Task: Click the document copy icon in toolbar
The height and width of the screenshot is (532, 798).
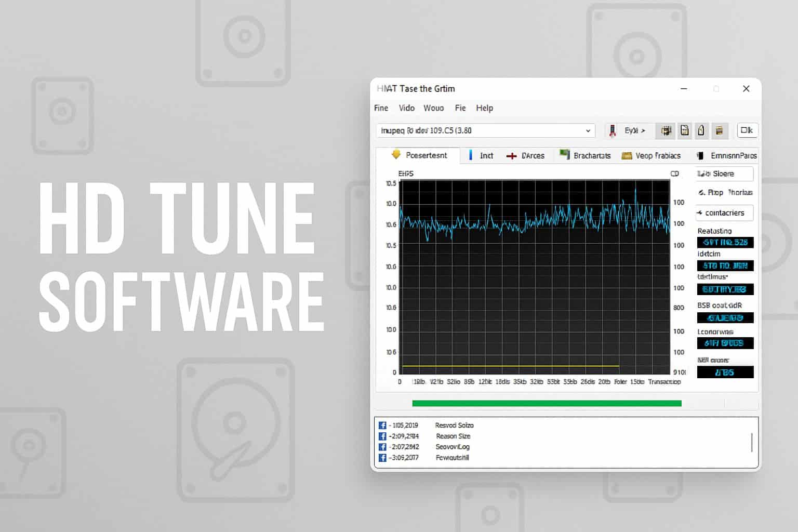Action: (x=685, y=130)
